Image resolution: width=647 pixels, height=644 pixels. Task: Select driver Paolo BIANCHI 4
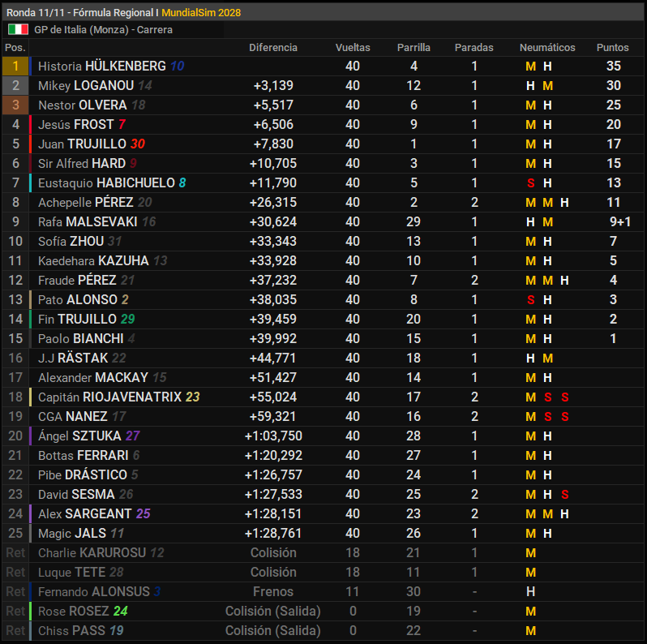[87, 338]
